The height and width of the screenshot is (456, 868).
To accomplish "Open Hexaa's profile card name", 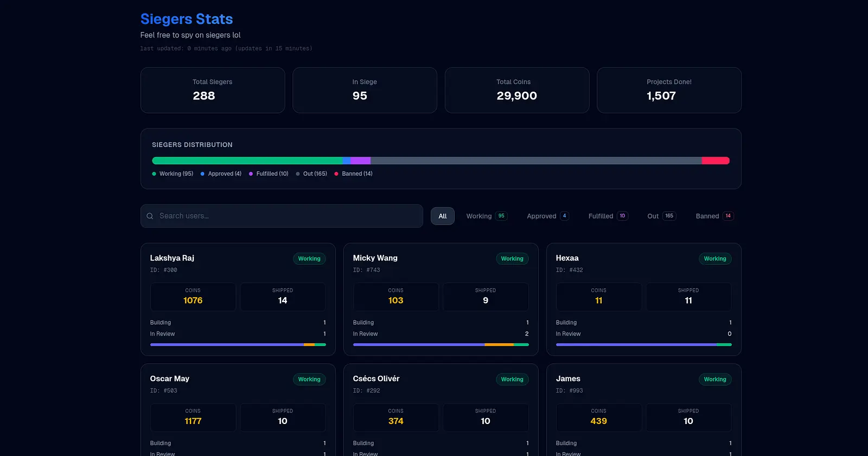I will 567,258.
